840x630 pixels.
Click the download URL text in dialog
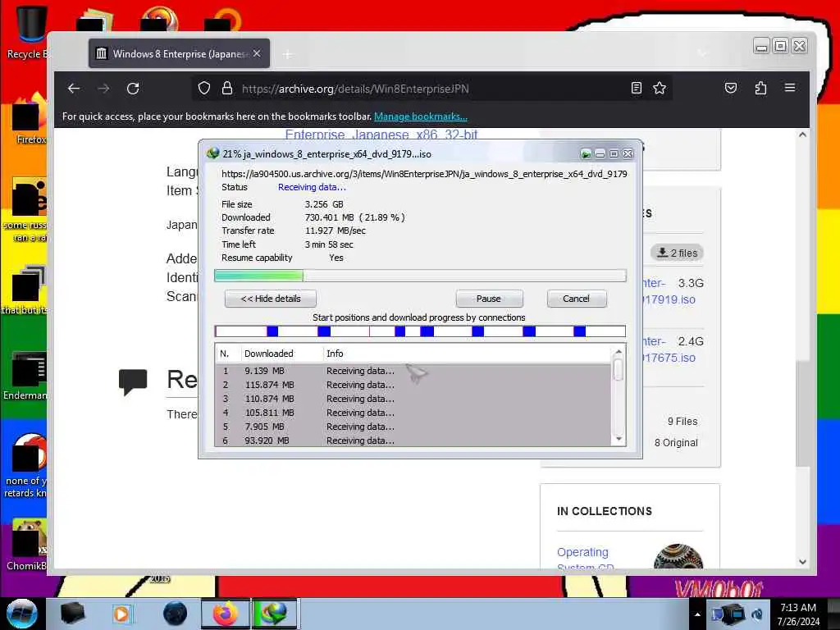click(x=424, y=174)
